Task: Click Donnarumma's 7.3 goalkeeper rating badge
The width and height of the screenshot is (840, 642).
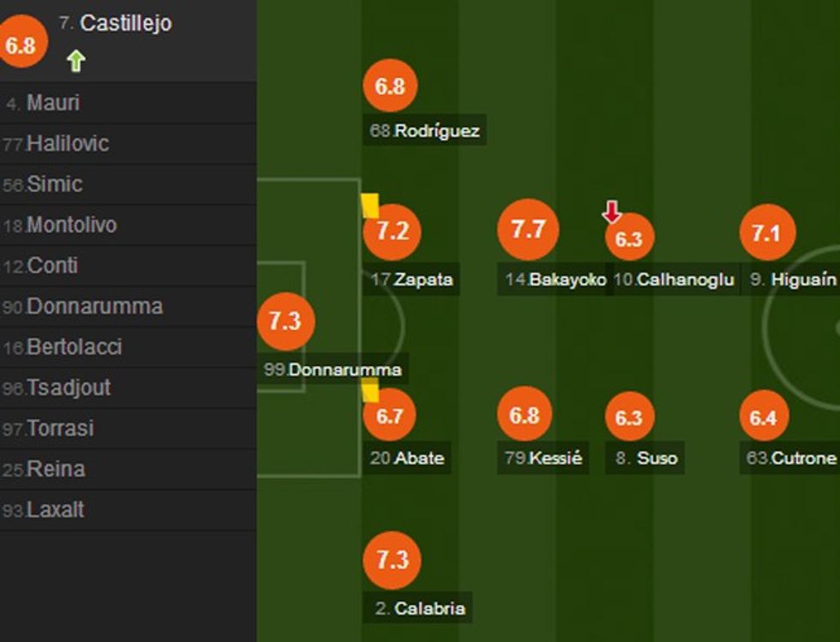Action: (285, 321)
